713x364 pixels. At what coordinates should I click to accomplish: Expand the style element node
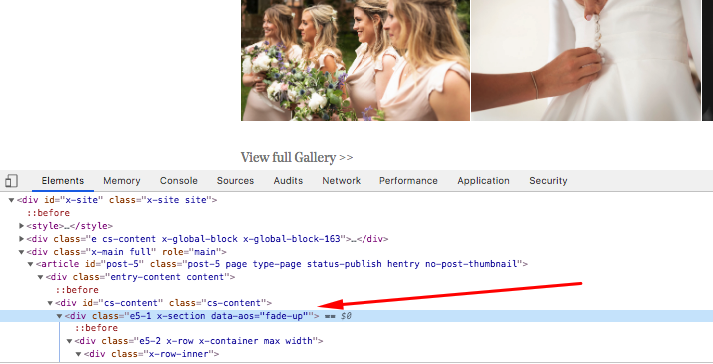tap(21, 226)
